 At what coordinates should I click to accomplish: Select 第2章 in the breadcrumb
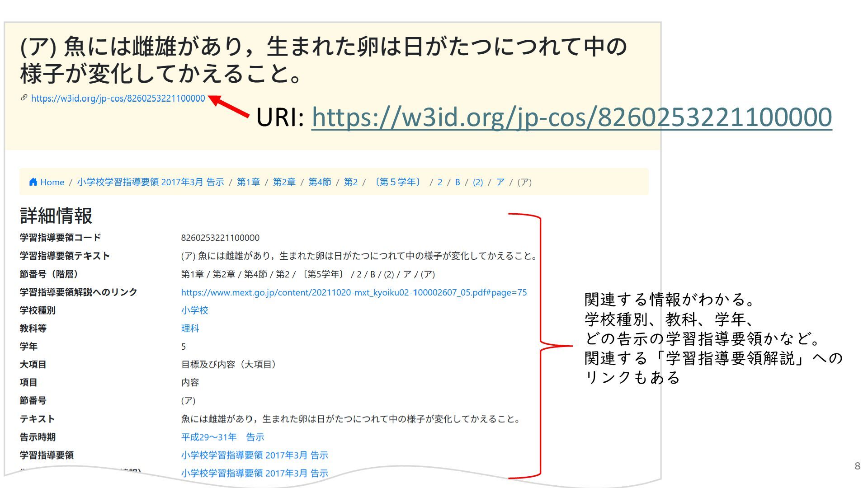284,182
